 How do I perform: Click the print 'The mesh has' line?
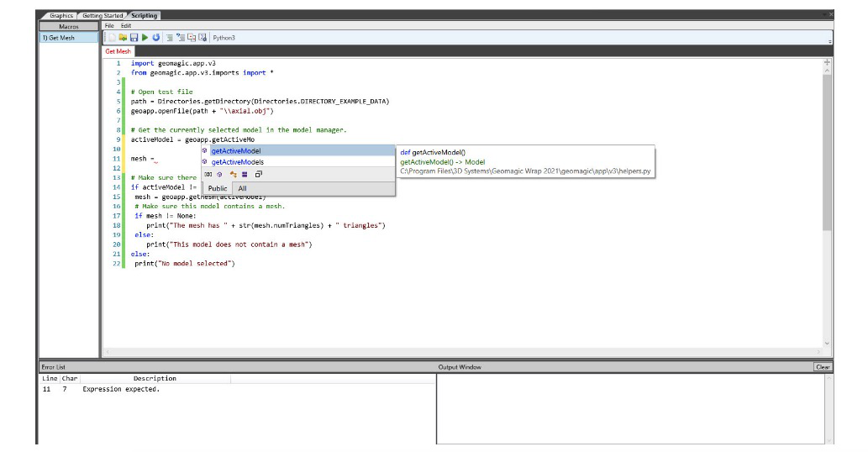[266, 225]
